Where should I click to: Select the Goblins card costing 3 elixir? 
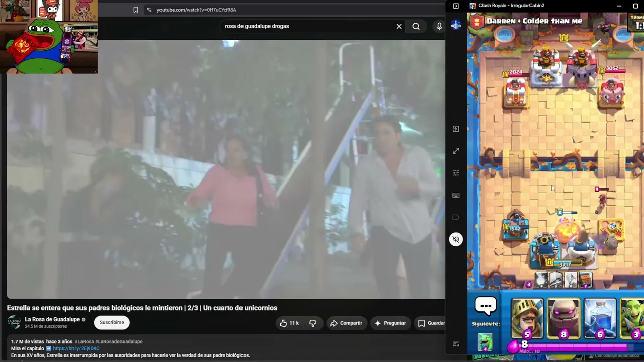click(632, 319)
